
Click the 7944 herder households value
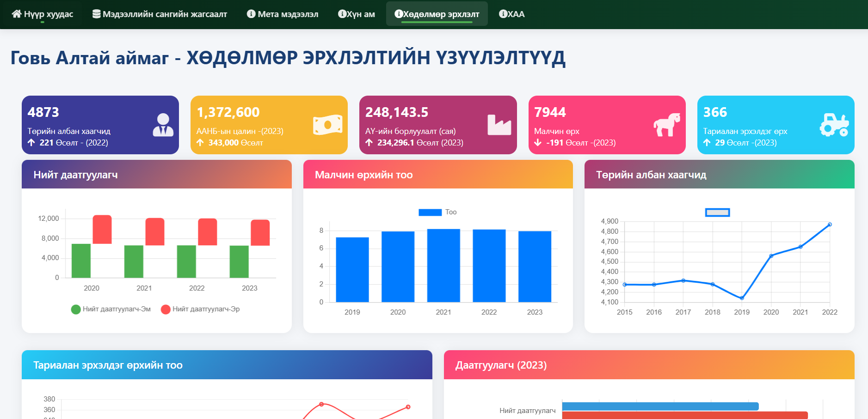pyautogui.click(x=550, y=112)
